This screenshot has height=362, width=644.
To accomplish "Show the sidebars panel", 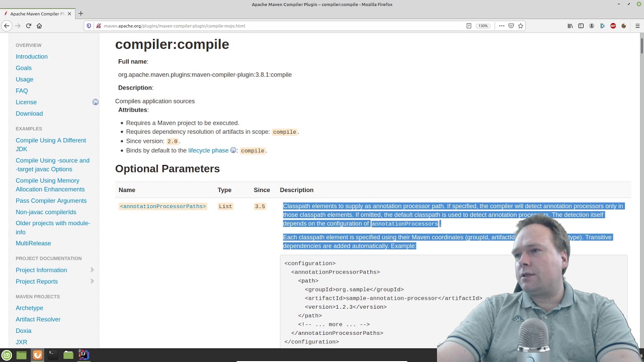I will coord(581,26).
